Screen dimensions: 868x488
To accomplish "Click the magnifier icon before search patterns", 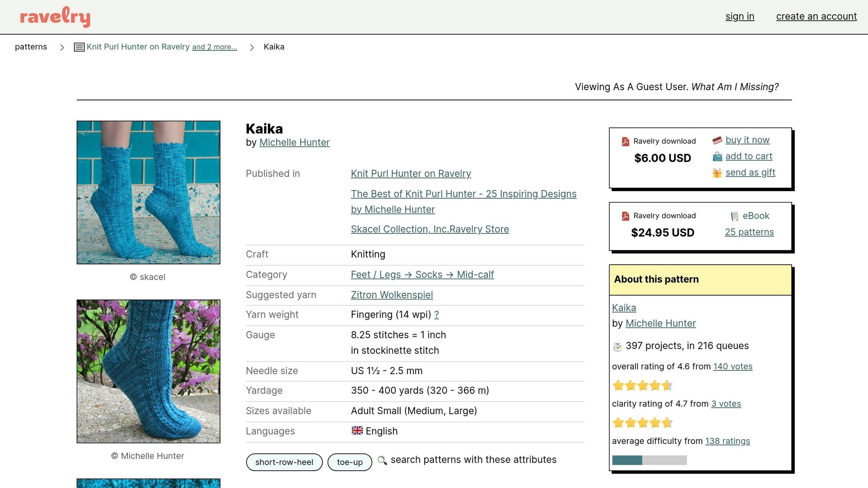I will pyautogui.click(x=382, y=460).
